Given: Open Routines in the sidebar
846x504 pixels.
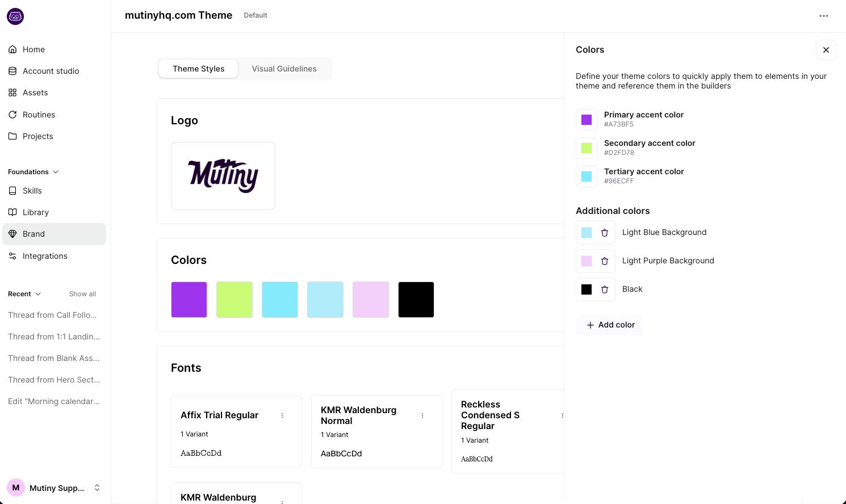Looking at the screenshot, I should (55, 115).
